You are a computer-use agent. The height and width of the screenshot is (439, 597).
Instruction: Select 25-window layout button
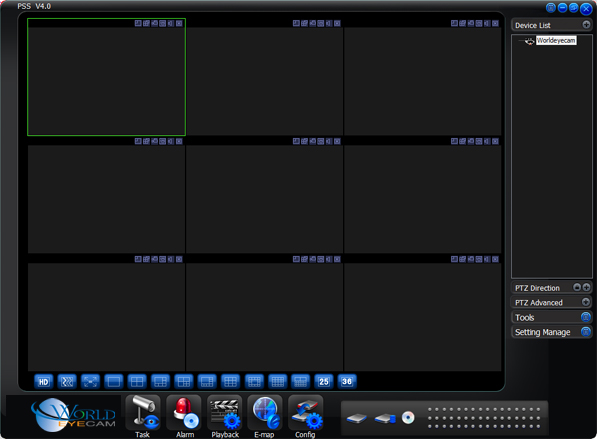click(x=324, y=382)
